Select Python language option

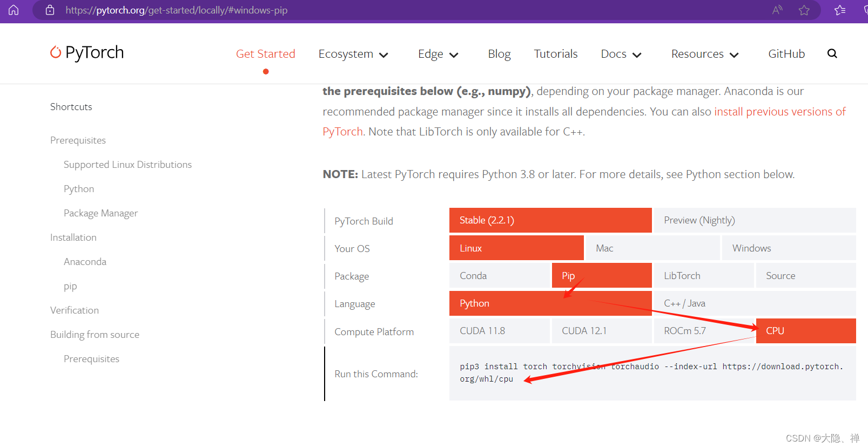[x=550, y=303]
